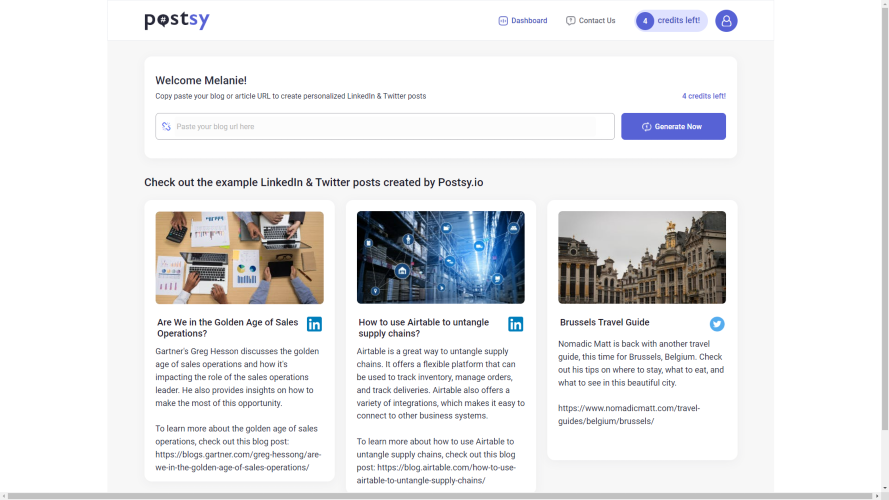Click the '4 credits left!' text link
This screenshot has width=889, height=500.
[x=704, y=96]
